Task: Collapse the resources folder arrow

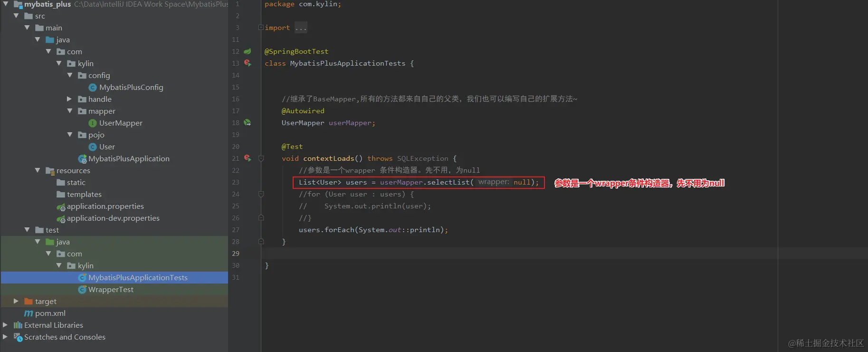Action: point(38,170)
